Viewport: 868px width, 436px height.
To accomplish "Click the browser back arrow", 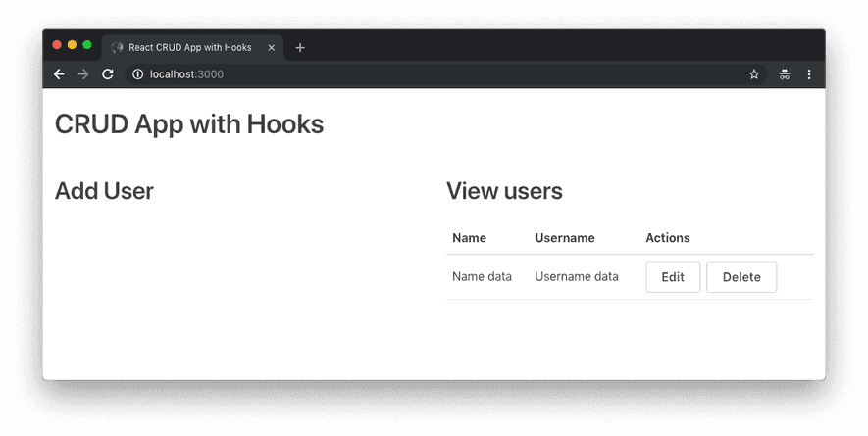I will [59, 74].
